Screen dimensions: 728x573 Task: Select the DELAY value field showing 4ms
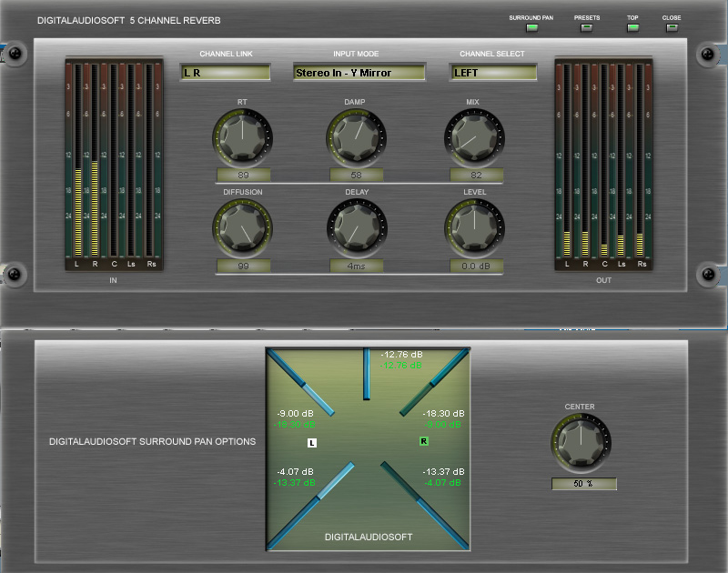[356, 266]
